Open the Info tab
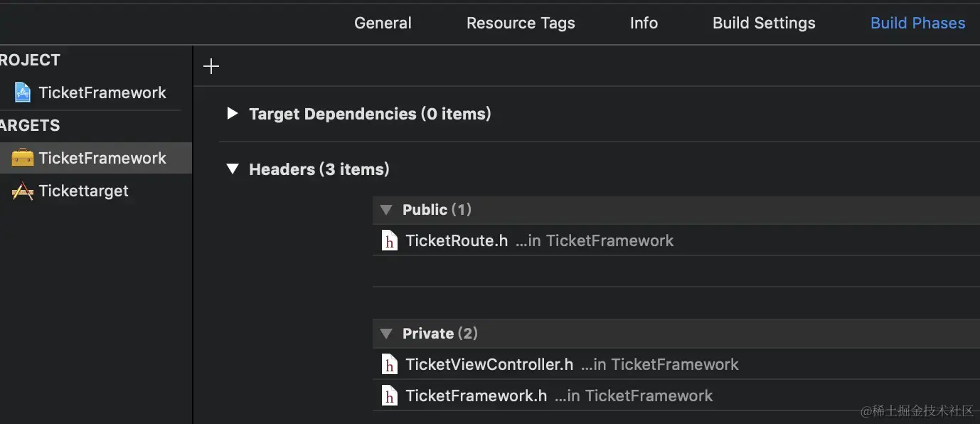 pos(643,23)
